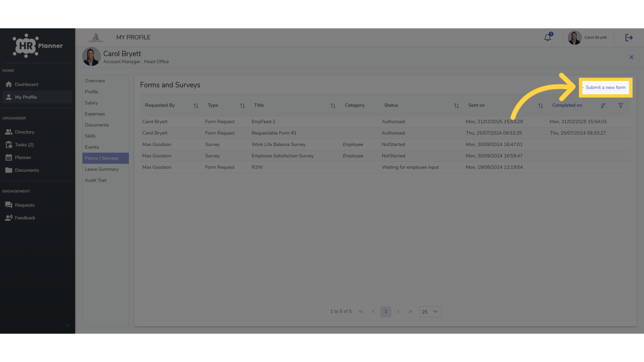Select the Skills profile tab
Viewport: 644px width, 362px height.
(106, 136)
